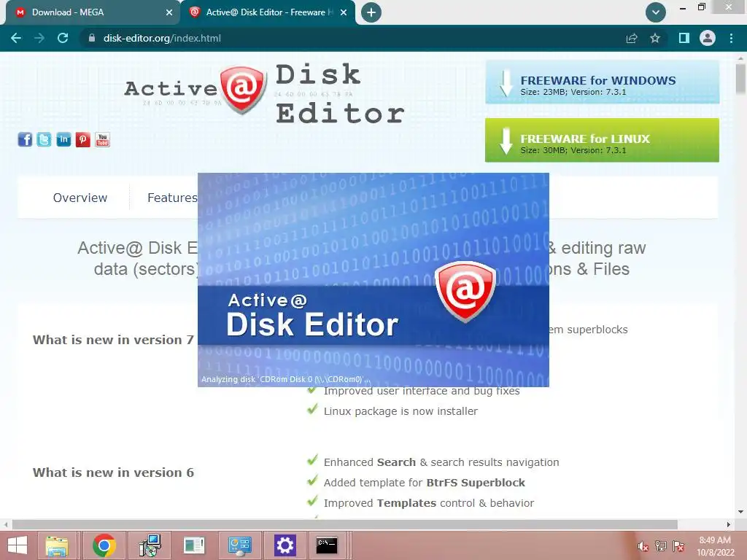Download FREEWARE for WINDOWS

602,82
